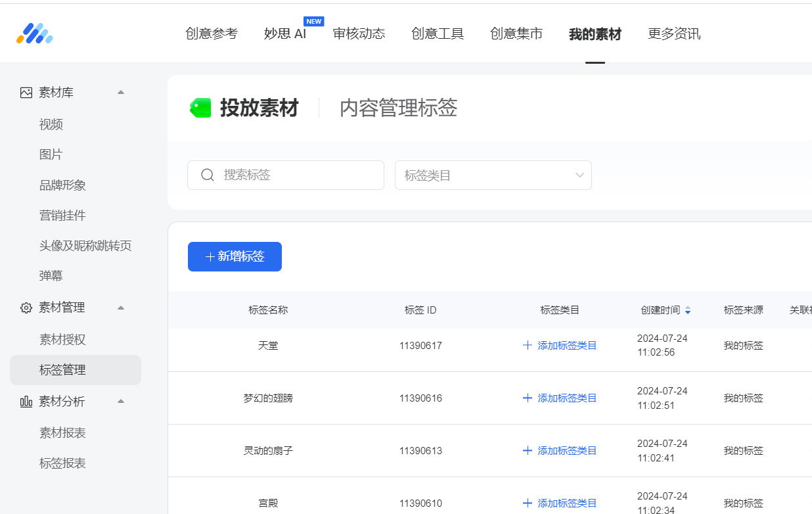The width and height of the screenshot is (812, 514).
Task: Click the green tag icon next to 投放素材
Action: (200, 108)
